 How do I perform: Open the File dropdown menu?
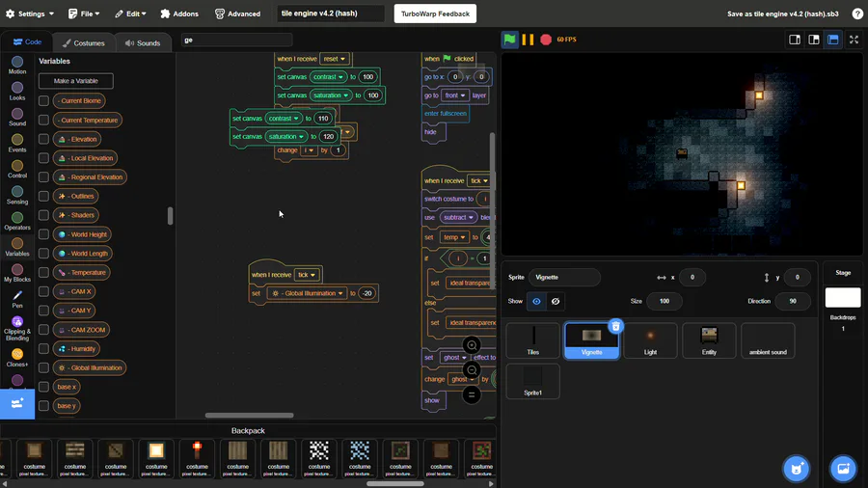[x=84, y=14]
